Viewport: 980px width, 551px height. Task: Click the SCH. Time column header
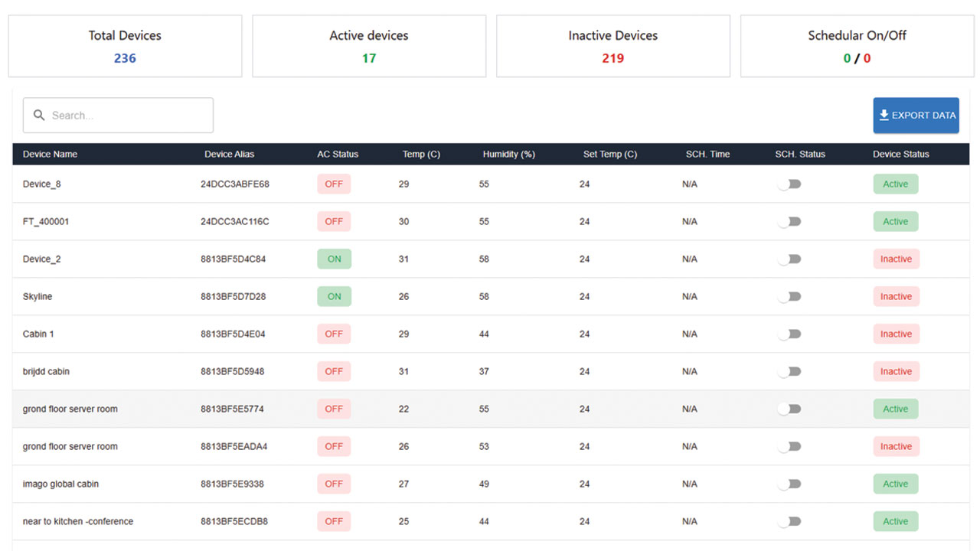click(707, 154)
